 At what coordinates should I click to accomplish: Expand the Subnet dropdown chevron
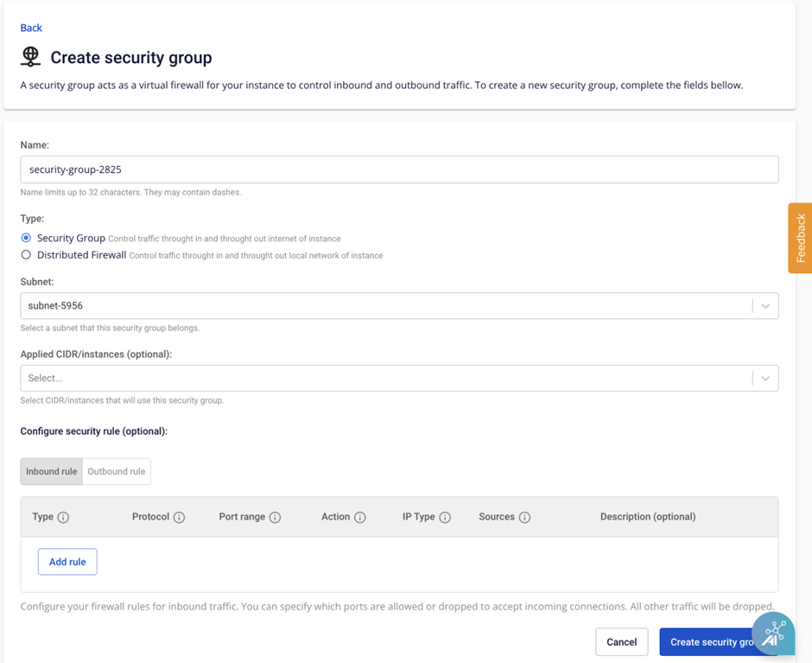[764, 306]
